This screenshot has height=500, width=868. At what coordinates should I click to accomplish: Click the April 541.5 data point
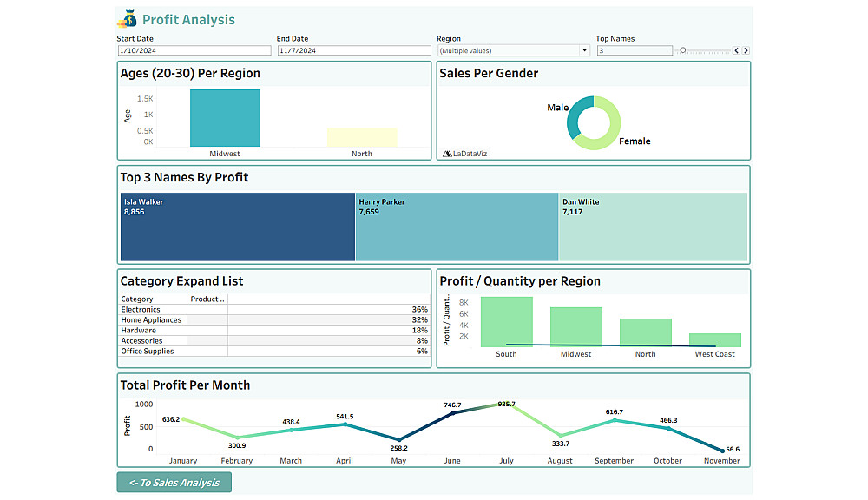(345, 424)
